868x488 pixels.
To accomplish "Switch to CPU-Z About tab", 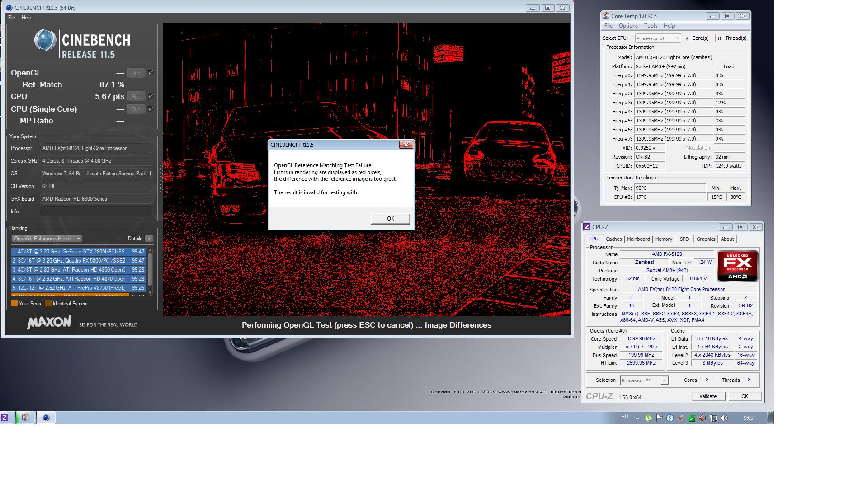I will point(727,239).
